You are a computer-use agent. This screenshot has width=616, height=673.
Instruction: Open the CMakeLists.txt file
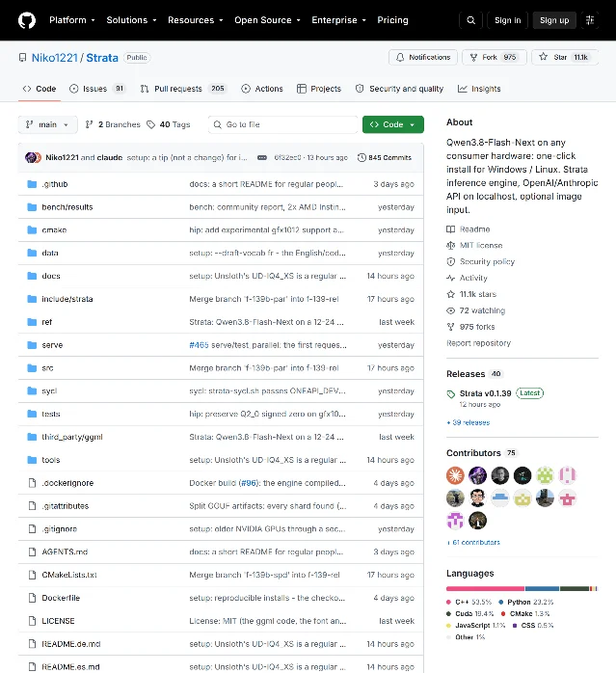pos(69,576)
